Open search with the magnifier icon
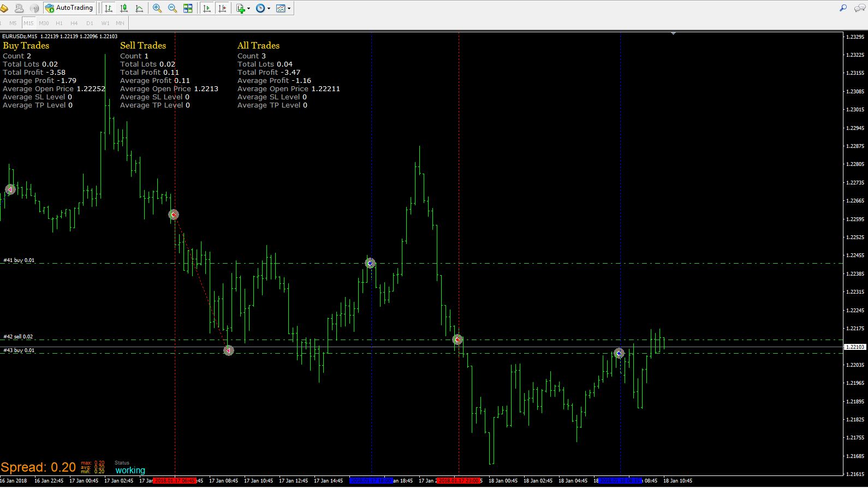Viewport: 868px width, 488px height. 843,8
